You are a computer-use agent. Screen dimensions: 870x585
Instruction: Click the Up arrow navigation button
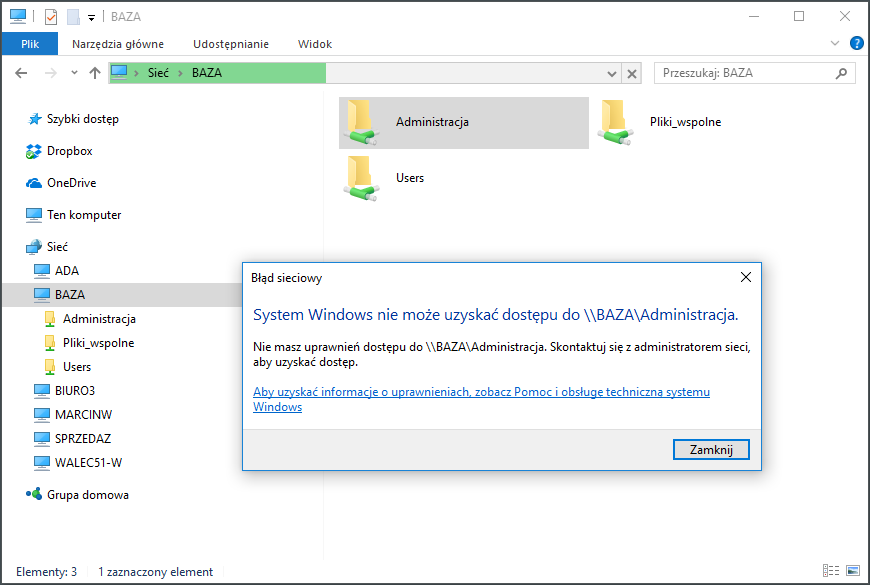pyautogui.click(x=95, y=73)
